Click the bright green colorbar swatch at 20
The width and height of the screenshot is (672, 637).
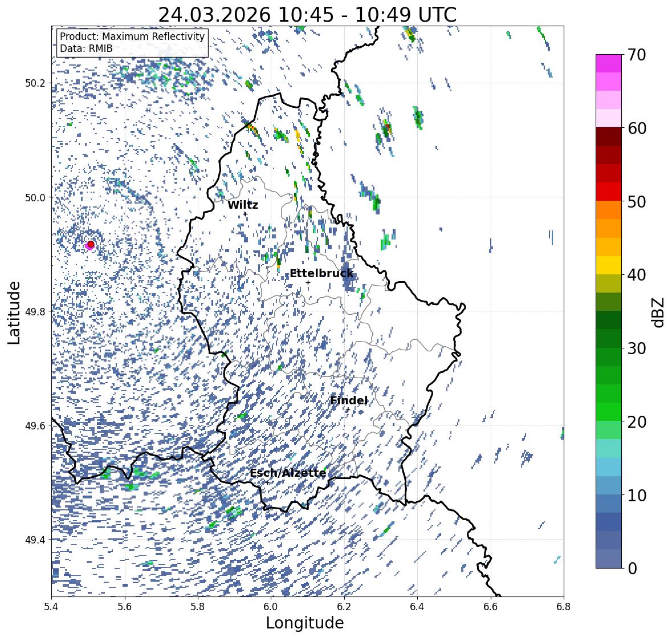(x=609, y=412)
